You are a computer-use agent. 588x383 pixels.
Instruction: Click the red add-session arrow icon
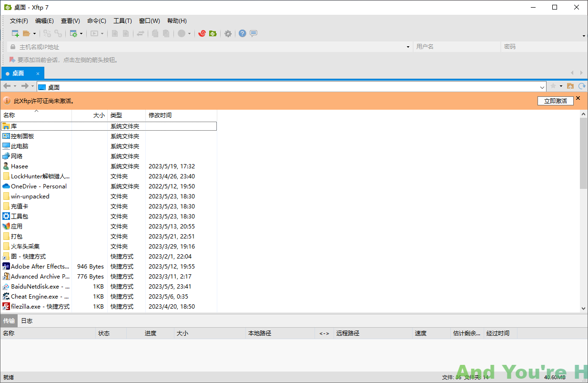tap(12, 60)
